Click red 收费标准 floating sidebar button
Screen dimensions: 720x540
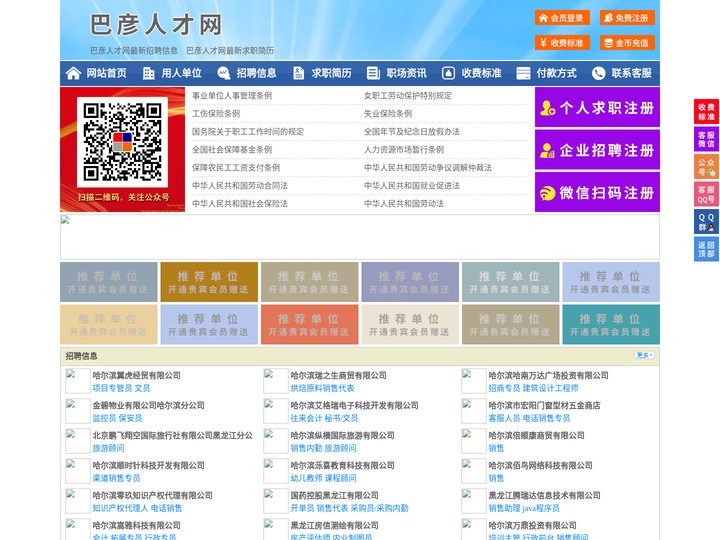706,112
